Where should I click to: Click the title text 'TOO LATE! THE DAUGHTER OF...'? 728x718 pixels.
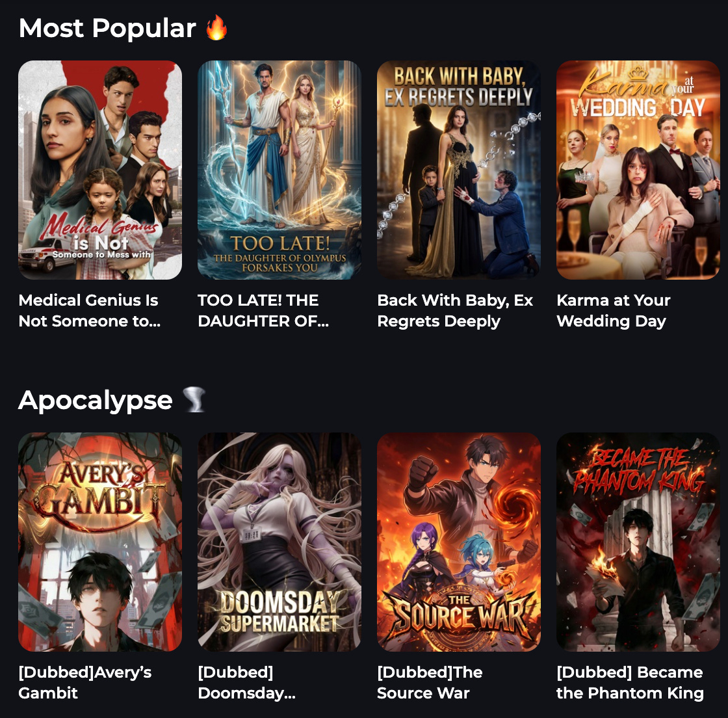(263, 311)
